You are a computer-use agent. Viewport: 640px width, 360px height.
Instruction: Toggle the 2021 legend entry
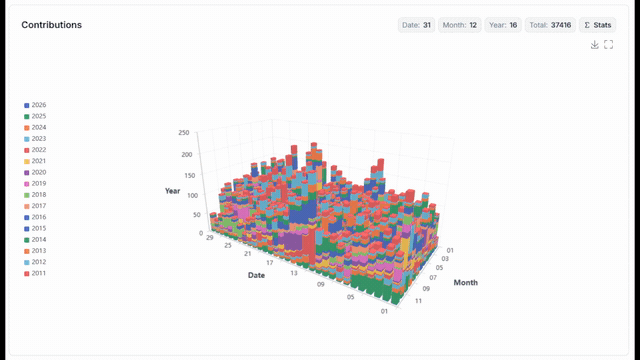[35, 161]
